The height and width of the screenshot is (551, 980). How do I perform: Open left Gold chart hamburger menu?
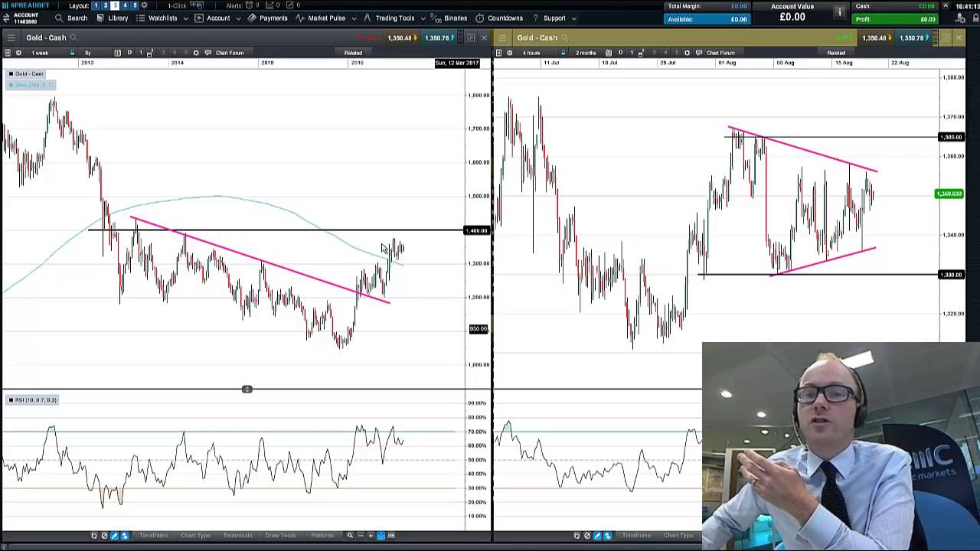click(11, 37)
